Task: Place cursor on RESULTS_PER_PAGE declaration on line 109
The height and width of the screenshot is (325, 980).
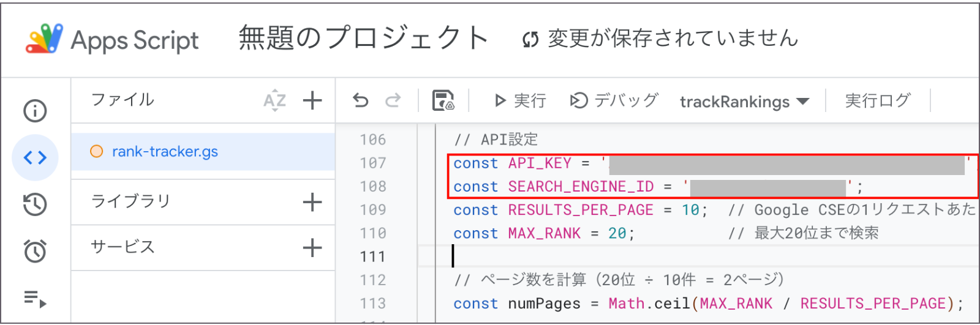Action: (581, 210)
